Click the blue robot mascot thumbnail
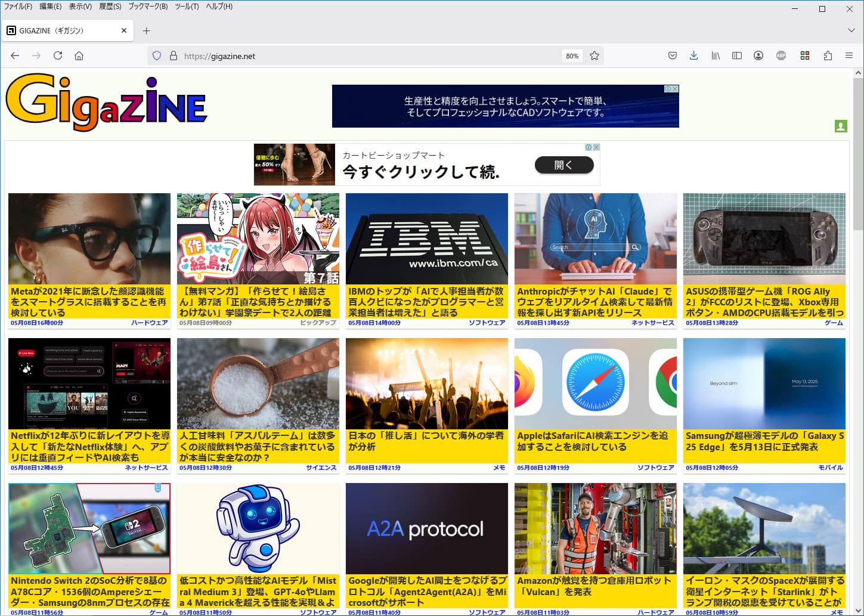 pyautogui.click(x=258, y=528)
